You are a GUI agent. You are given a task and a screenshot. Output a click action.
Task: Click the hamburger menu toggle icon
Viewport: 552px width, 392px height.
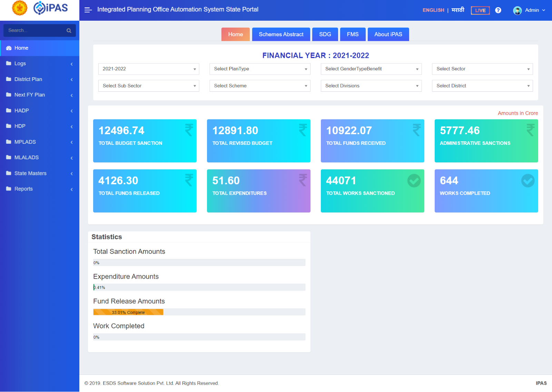(x=88, y=10)
